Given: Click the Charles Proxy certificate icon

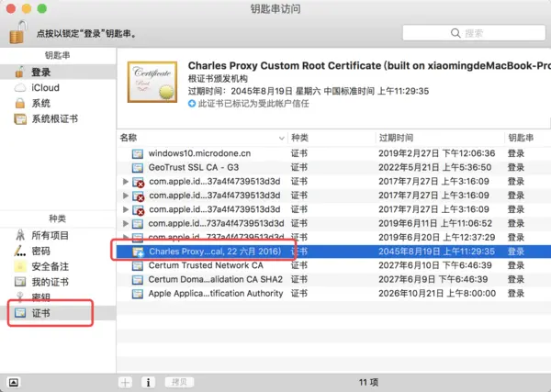Looking at the screenshot, I should coord(138,252).
